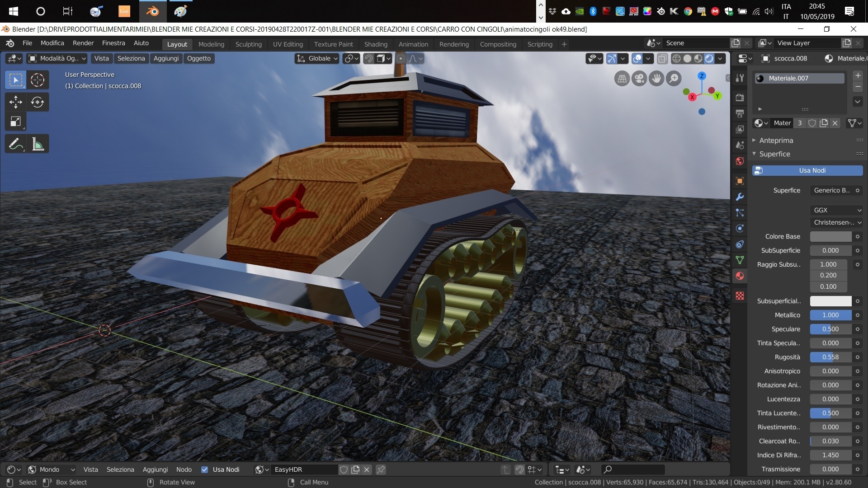
Task: Remove the selected material slot
Action: pyautogui.click(x=858, y=87)
